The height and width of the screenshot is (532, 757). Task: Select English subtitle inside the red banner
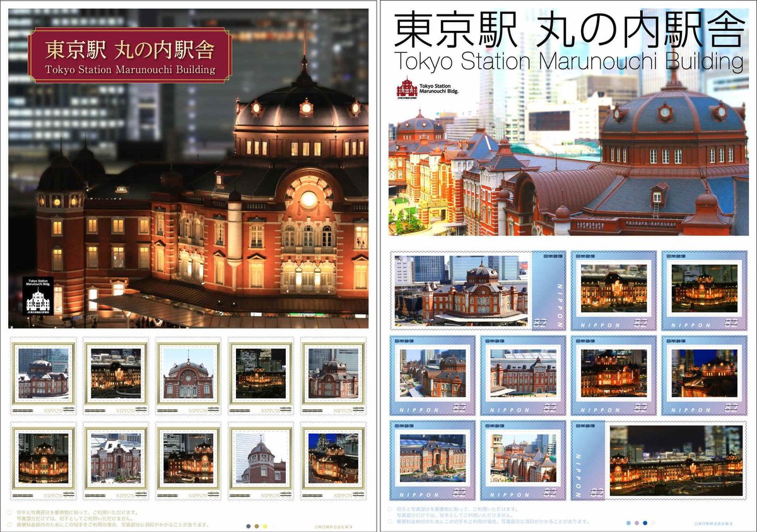point(130,70)
